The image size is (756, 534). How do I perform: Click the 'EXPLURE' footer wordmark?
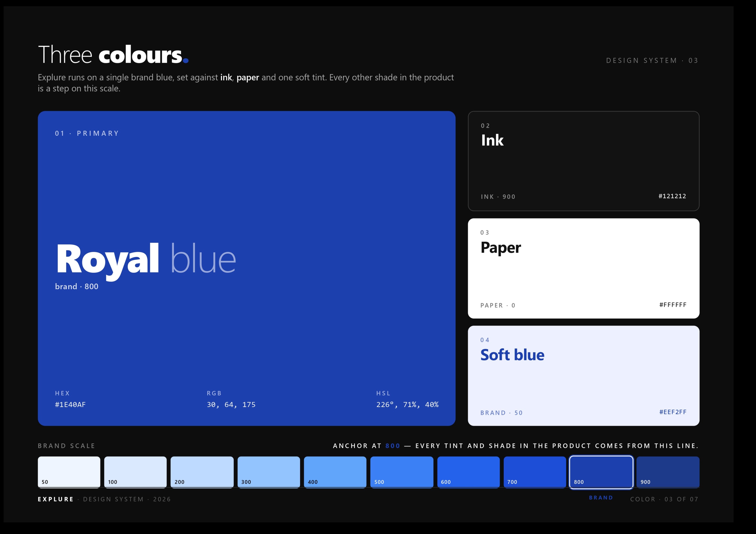click(x=56, y=499)
